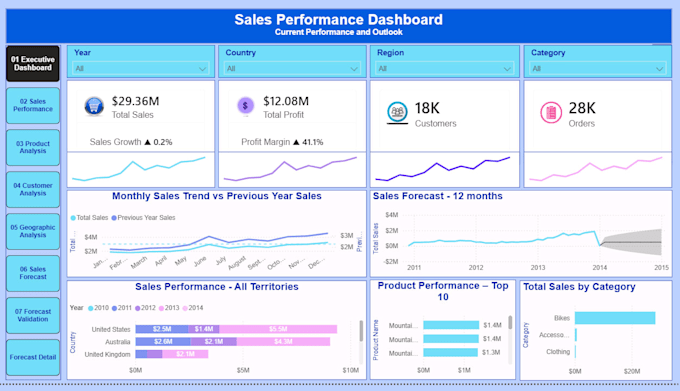
Task: Click the $29.36M Total Sales value
Action: coord(135,101)
